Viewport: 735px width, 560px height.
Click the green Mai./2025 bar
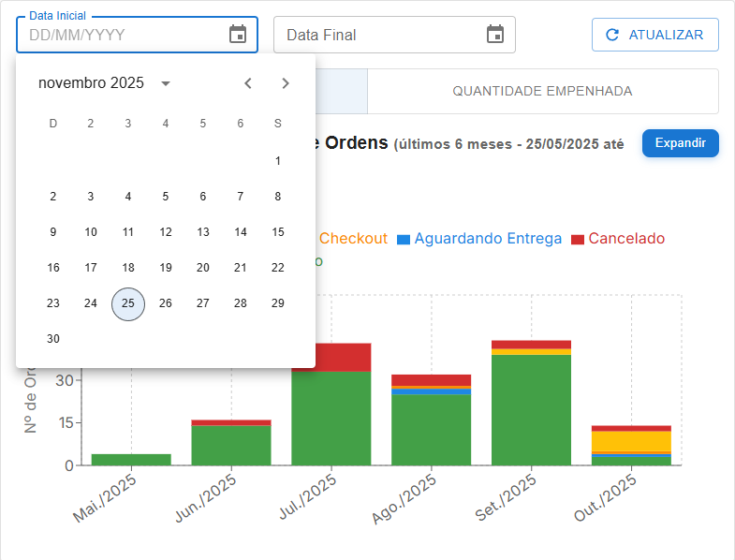click(x=131, y=460)
